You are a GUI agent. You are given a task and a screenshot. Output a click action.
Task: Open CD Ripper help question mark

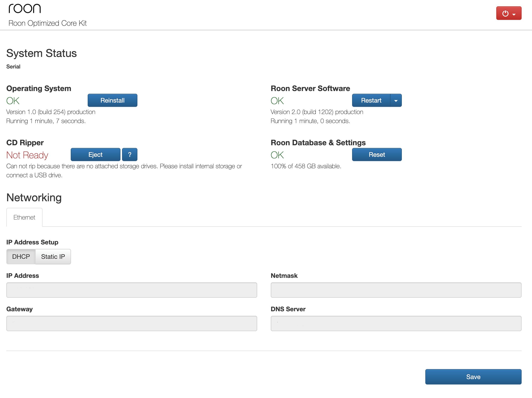click(130, 155)
